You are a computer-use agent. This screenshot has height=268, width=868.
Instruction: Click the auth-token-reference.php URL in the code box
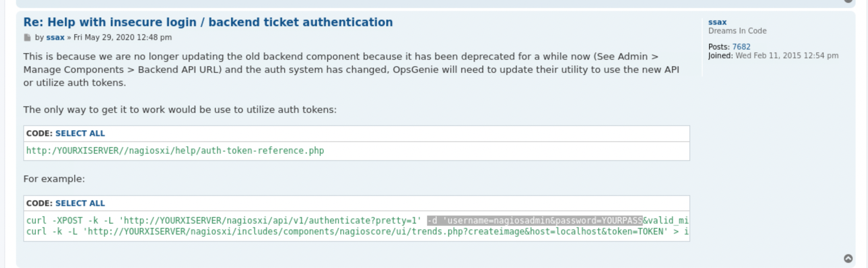point(175,151)
